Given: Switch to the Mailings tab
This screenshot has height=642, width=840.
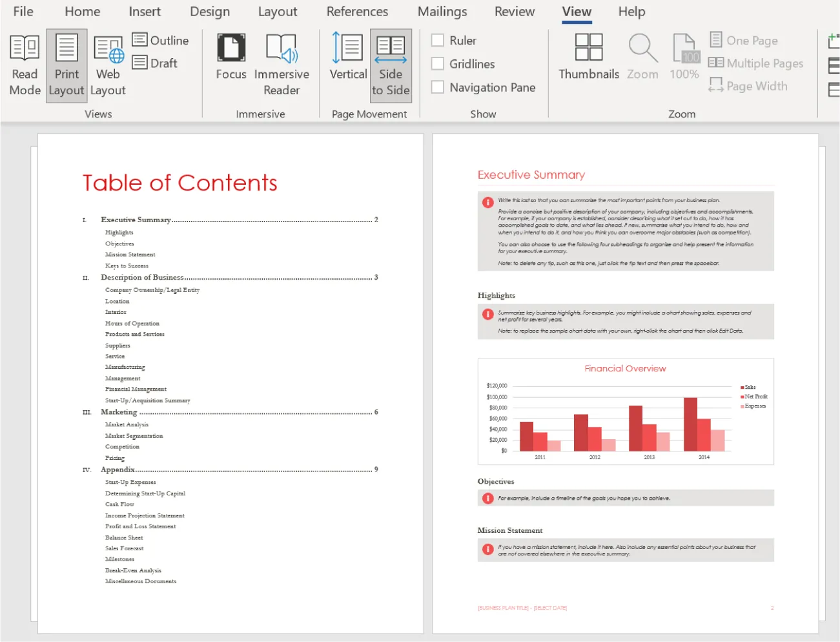Looking at the screenshot, I should 442,12.
